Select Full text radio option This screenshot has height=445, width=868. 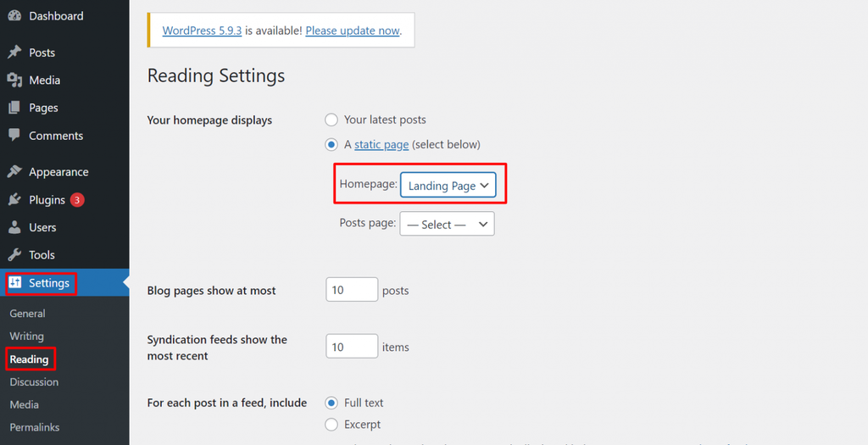[x=331, y=403]
